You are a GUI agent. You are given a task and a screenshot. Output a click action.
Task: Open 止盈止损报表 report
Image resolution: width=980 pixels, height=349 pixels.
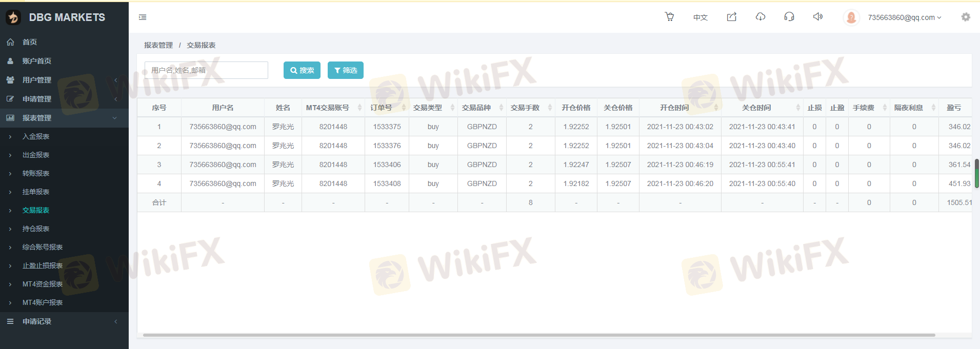43,265
